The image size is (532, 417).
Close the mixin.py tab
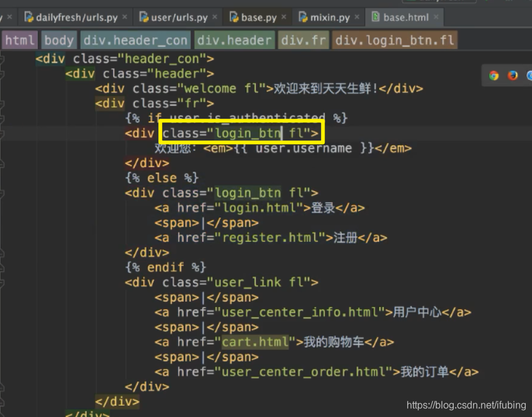coord(357,17)
